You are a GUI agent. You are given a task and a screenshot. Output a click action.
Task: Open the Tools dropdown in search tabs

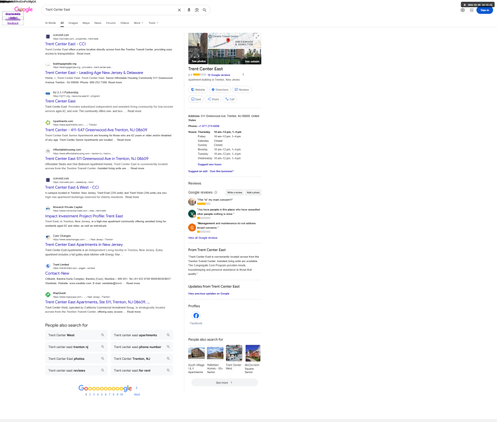153,23
